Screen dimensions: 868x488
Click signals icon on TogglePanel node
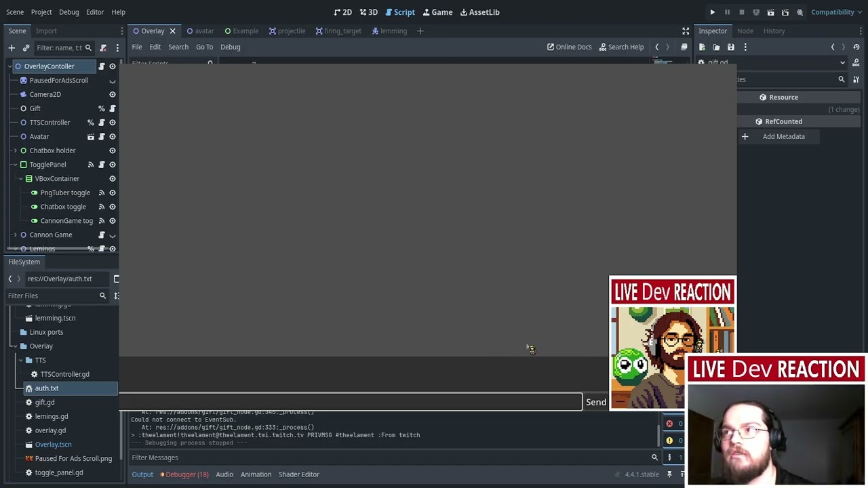point(91,165)
